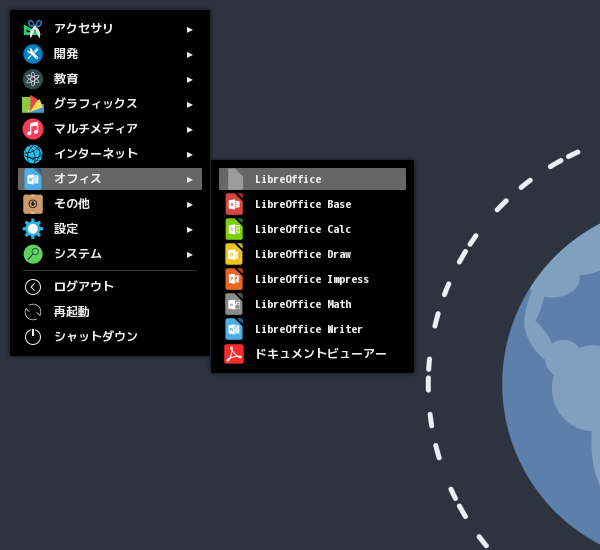The image size is (600, 550).
Task: Click the red LibreOffice Base icon
Action: pyautogui.click(x=234, y=204)
